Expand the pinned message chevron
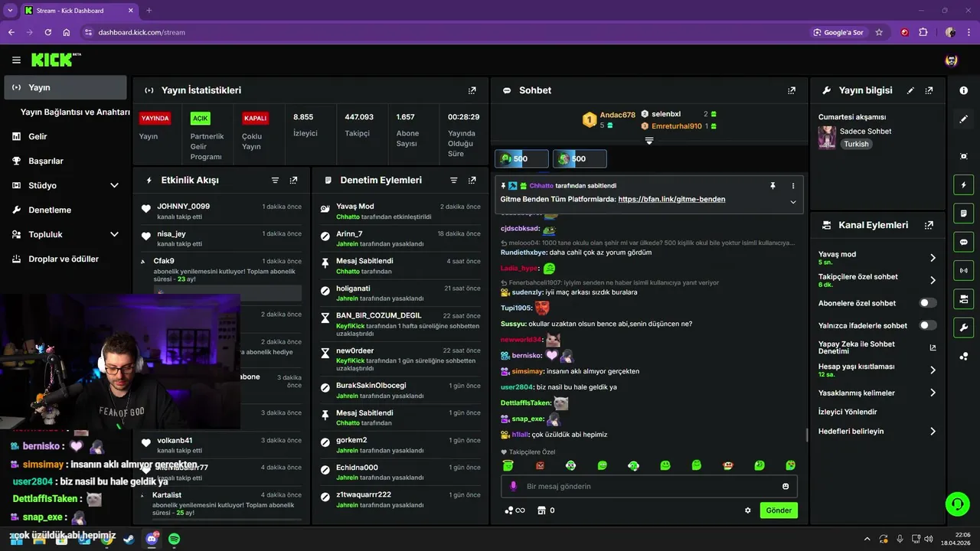 (x=793, y=202)
